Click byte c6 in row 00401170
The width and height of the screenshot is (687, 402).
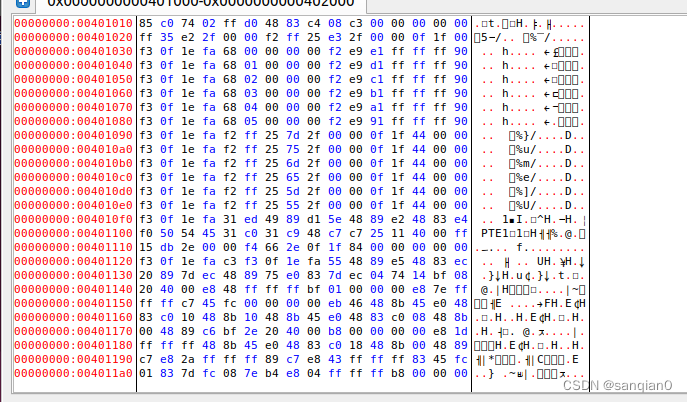209,331
